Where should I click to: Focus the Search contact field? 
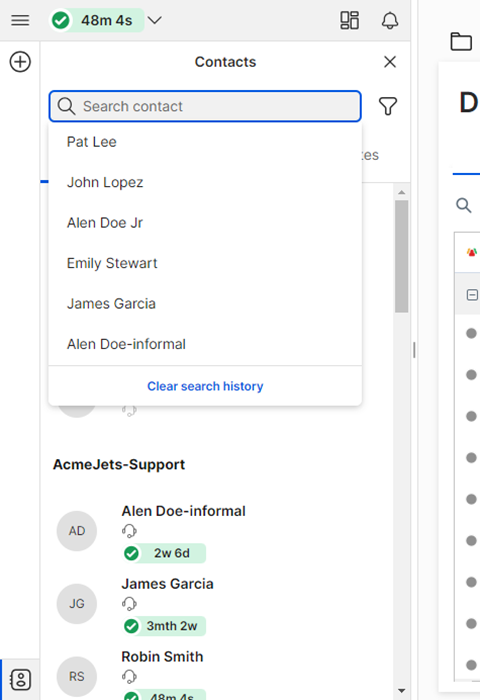(x=205, y=106)
